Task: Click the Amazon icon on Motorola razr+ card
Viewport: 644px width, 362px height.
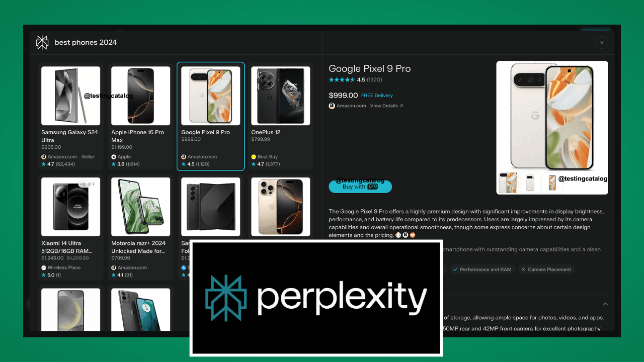Action: tap(114, 268)
